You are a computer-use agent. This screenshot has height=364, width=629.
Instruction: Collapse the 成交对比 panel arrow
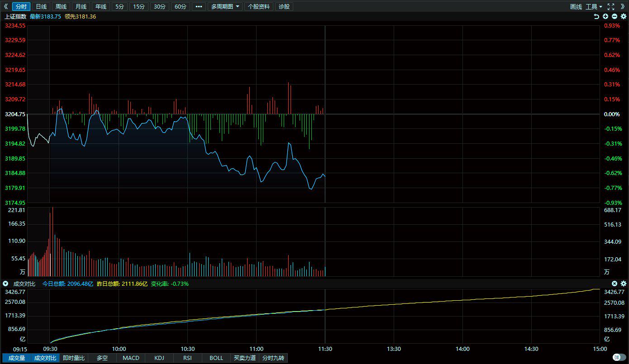tap(5, 284)
